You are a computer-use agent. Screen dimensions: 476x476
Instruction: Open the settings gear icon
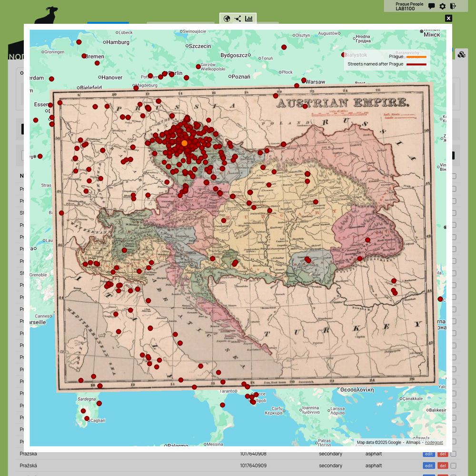[443, 6]
